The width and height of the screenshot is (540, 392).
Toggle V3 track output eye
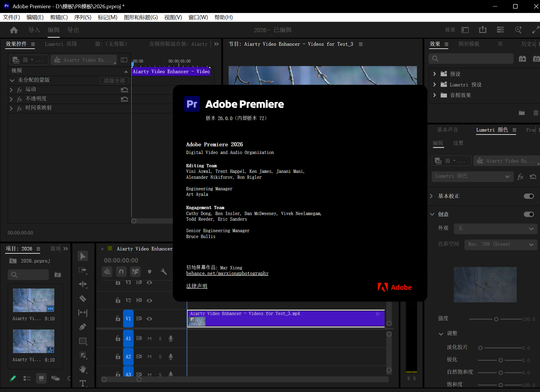(150, 283)
